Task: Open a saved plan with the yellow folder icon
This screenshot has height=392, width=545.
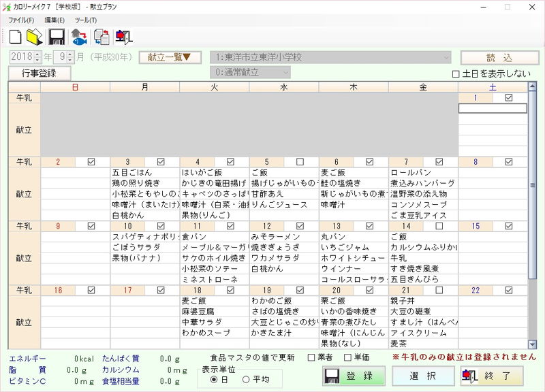Action: 35,37
